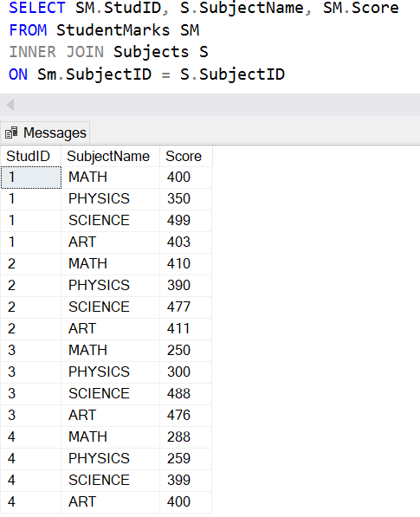420x517 pixels.
Task: Click StudentMarks table name in the query
Action: pyautogui.click(x=113, y=30)
